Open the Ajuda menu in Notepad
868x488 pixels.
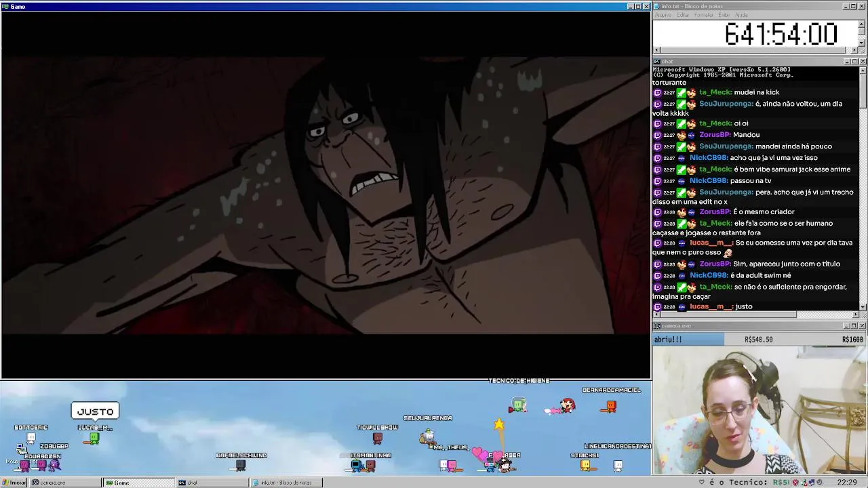pos(742,15)
